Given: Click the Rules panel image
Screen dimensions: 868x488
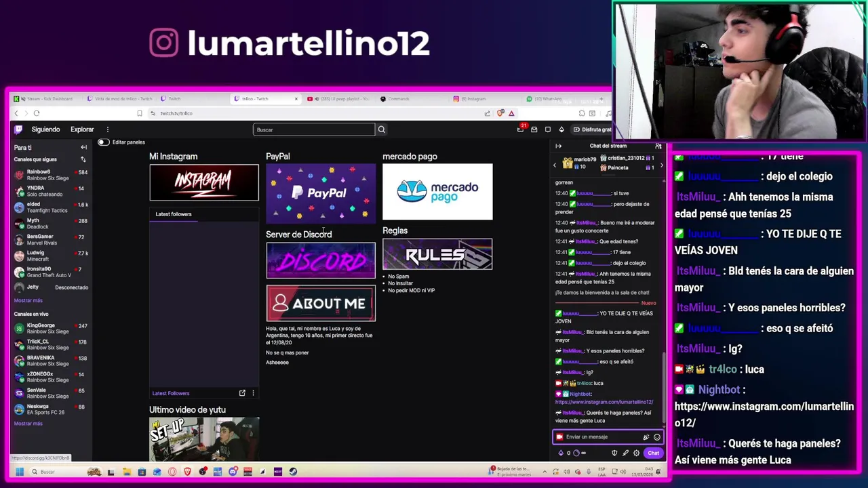Looking at the screenshot, I should coord(437,254).
